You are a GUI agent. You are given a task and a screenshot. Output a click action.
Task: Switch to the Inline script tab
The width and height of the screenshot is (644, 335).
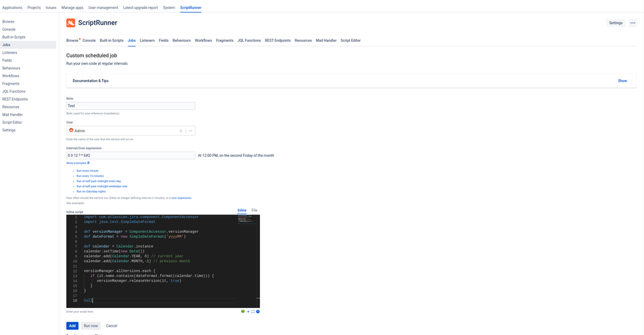point(242,210)
